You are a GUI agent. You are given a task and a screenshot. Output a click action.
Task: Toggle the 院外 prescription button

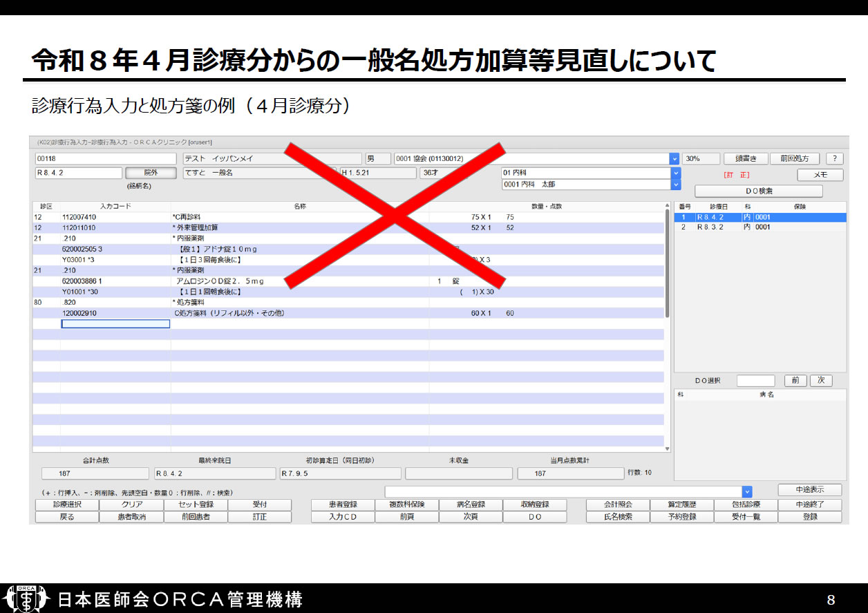151,173
